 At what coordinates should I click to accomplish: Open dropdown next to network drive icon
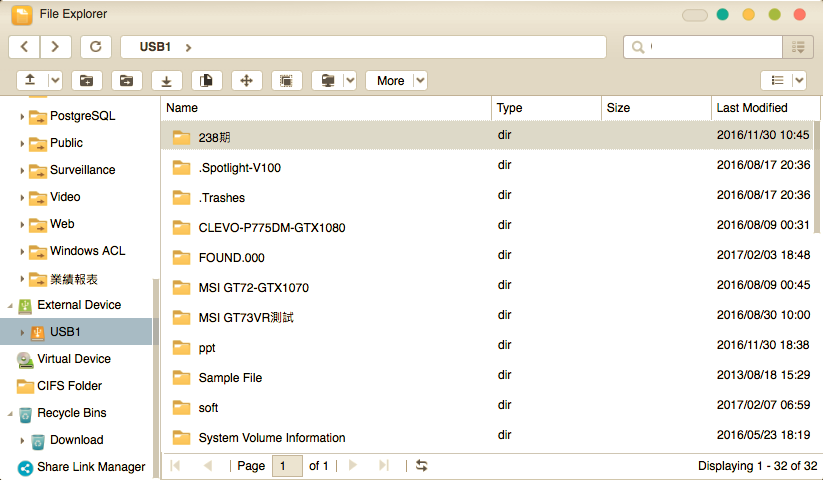pyautogui.click(x=350, y=80)
